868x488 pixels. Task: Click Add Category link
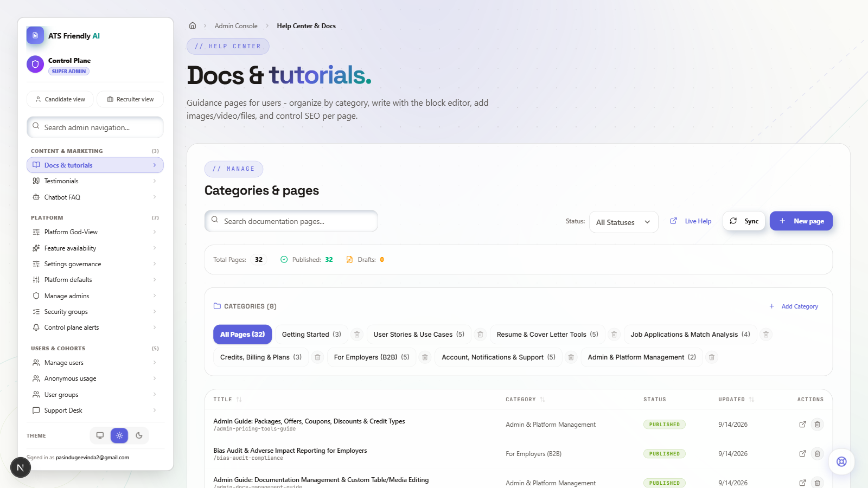(x=794, y=306)
